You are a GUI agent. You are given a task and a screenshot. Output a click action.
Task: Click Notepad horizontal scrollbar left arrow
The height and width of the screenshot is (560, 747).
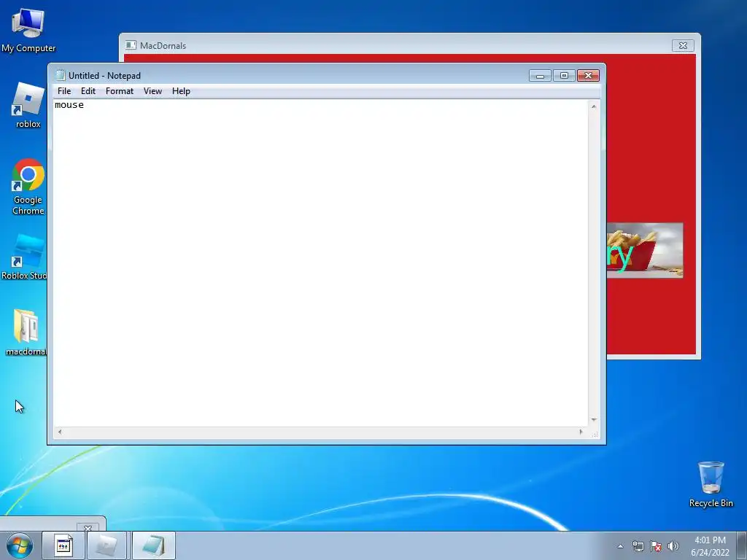60,432
